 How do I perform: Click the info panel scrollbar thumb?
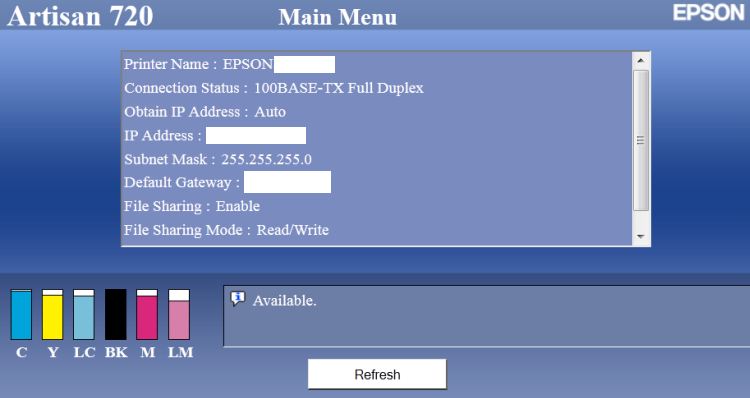point(641,140)
